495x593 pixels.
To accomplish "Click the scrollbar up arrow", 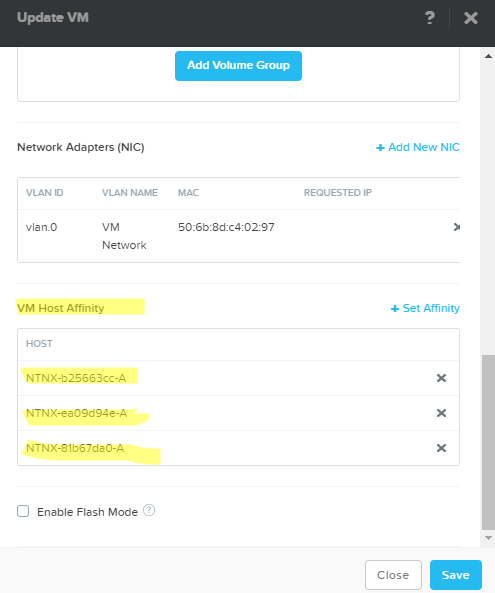I will [488, 56].
